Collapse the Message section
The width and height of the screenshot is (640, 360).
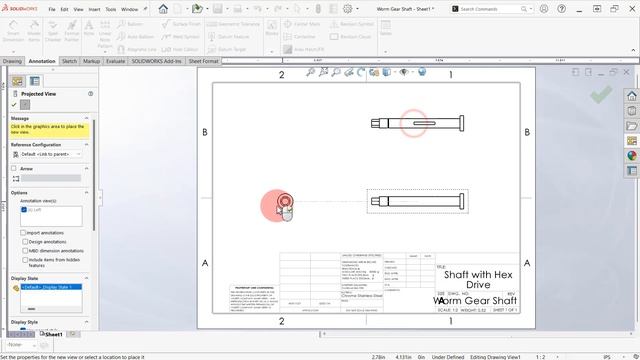87,118
